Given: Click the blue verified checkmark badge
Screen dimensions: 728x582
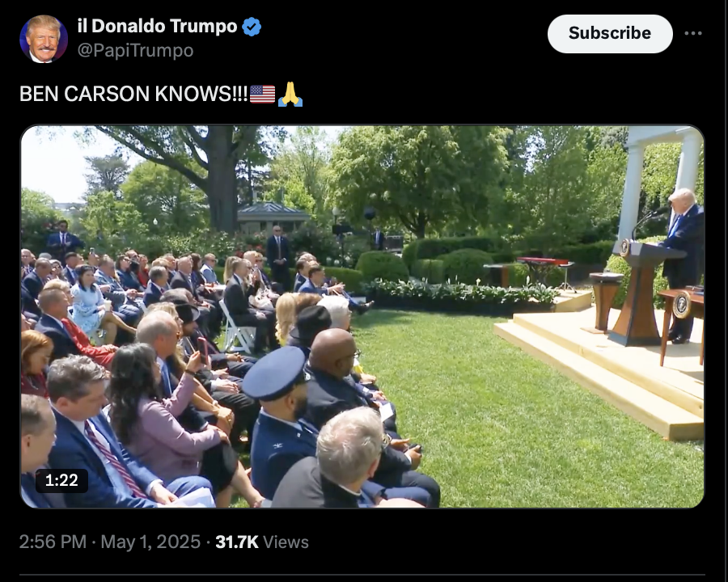Looking at the screenshot, I should pos(252,27).
